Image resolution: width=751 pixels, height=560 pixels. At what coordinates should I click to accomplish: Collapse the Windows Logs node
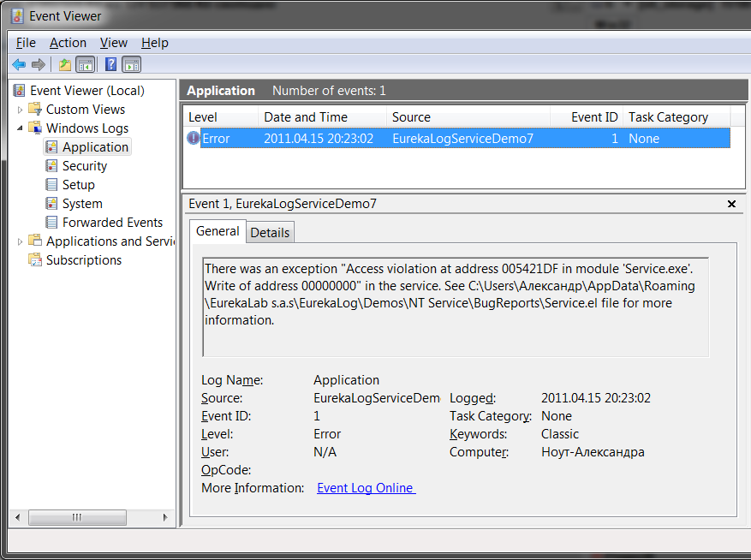[20, 128]
